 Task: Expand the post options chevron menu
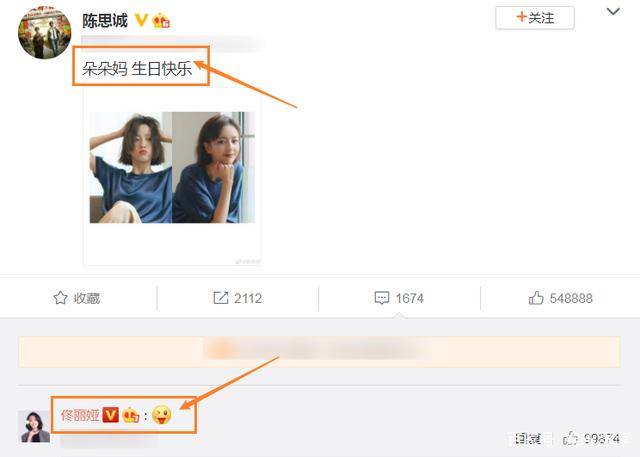[x=613, y=12]
